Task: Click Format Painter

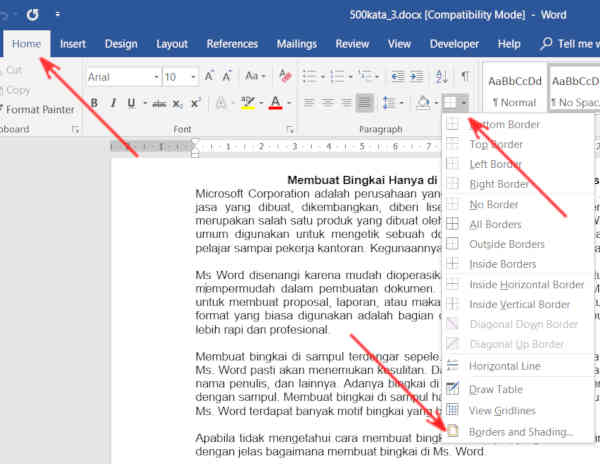Action: tap(37, 110)
